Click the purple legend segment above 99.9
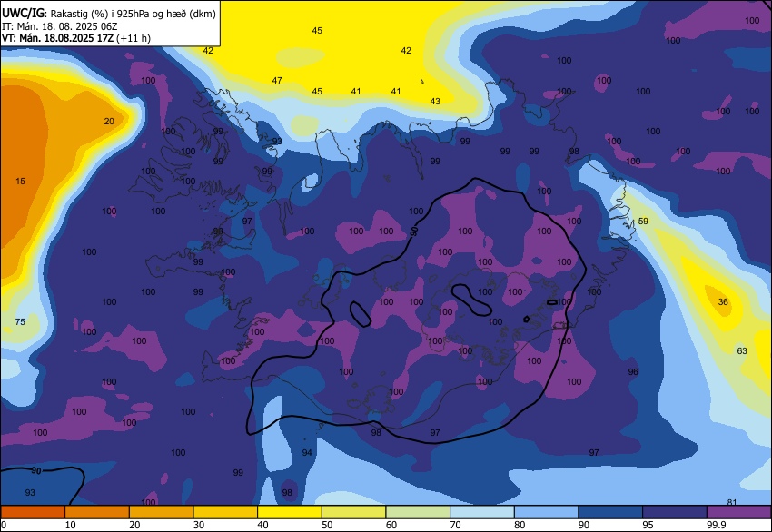 click(x=739, y=512)
